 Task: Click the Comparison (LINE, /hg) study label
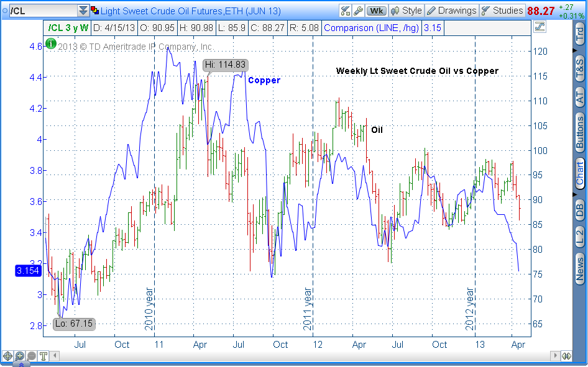tap(371, 27)
